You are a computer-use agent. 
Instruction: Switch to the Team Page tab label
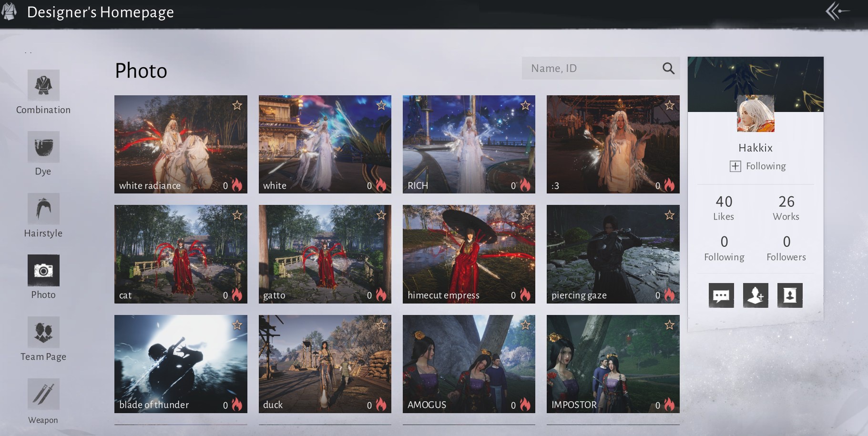coord(43,356)
